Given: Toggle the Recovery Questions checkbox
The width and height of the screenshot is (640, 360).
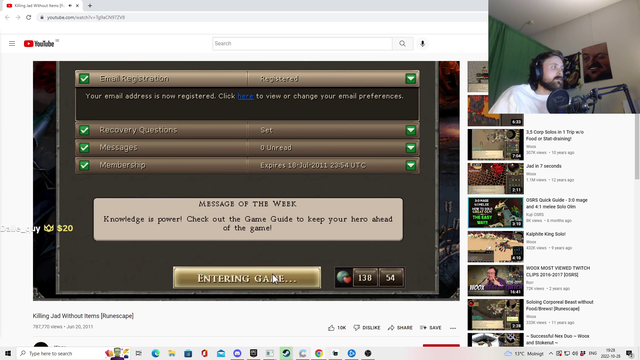Looking at the screenshot, I should (84, 130).
